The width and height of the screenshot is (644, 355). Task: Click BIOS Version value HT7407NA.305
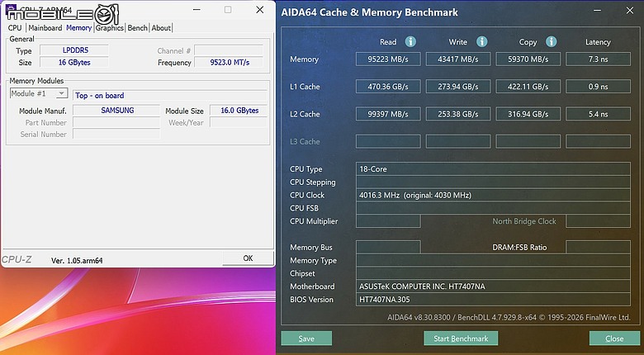pos(493,300)
